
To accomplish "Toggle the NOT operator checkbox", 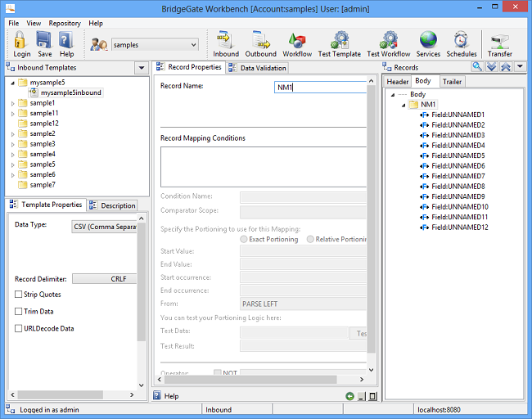I will pyautogui.click(x=218, y=372).
